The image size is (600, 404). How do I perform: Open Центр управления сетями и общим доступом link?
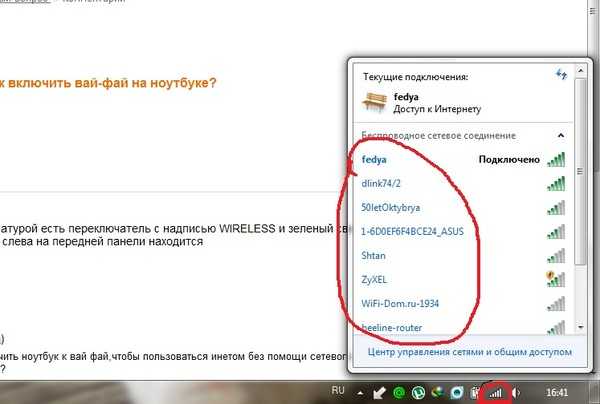(x=470, y=352)
